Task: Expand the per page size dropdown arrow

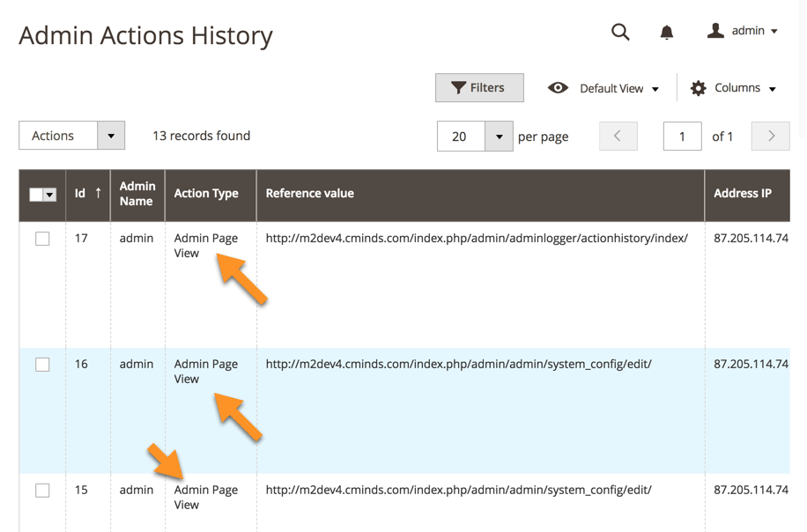Action: [499, 137]
